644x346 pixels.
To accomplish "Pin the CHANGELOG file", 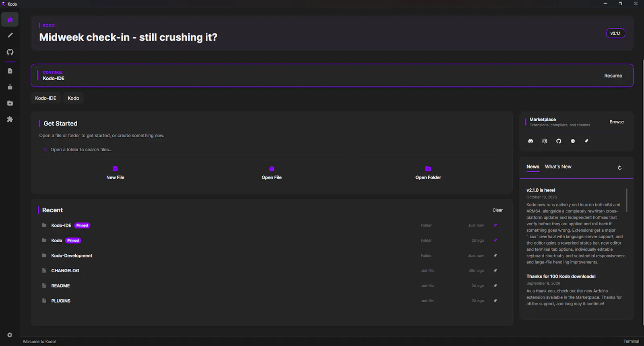I will pos(495,270).
